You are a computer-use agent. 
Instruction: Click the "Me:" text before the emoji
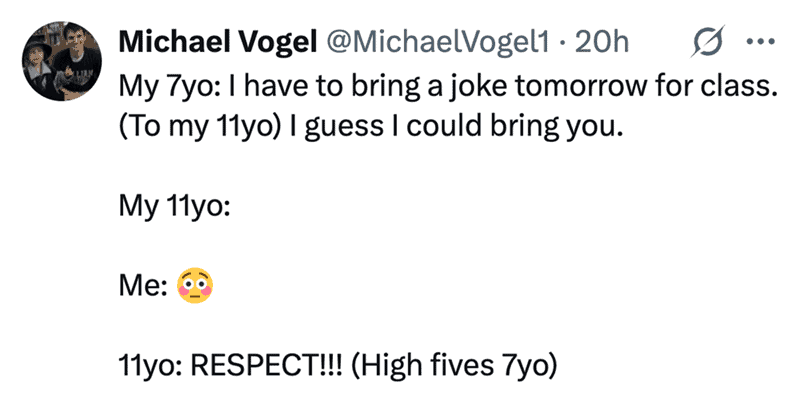click(x=143, y=286)
